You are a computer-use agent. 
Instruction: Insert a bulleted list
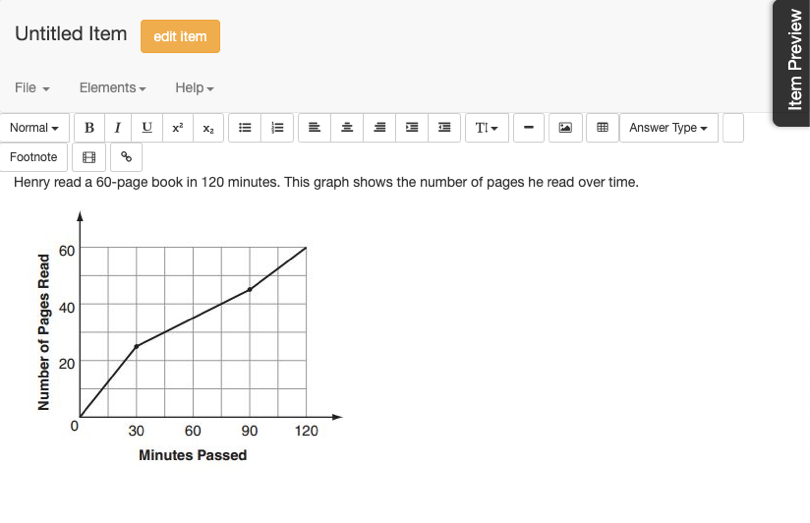245,128
